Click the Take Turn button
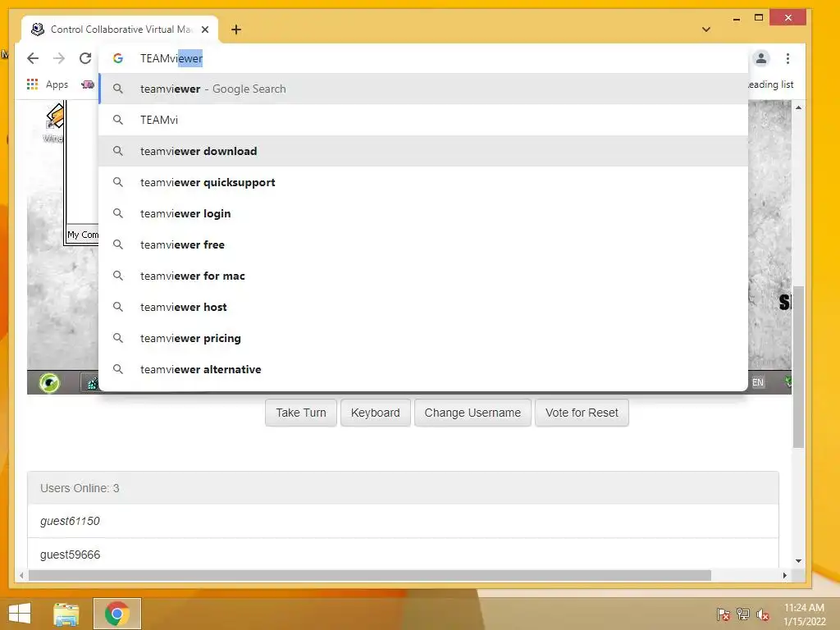The width and height of the screenshot is (840, 630). (x=301, y=413)
